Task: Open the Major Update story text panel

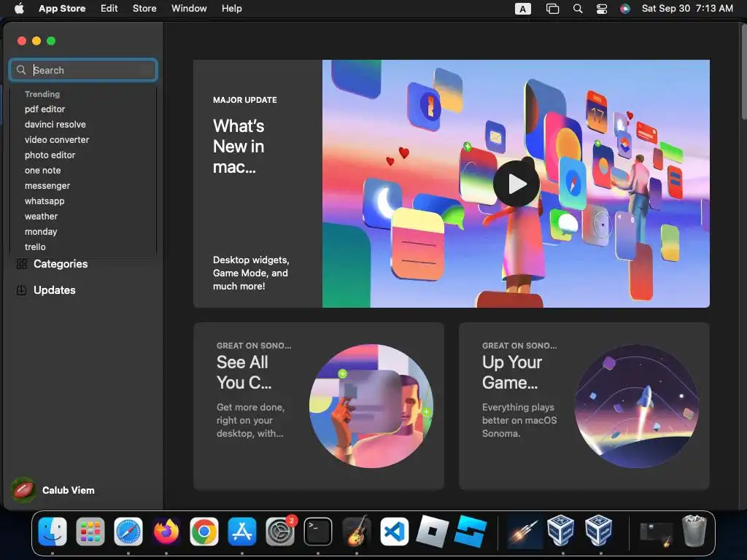Action: 258,183
